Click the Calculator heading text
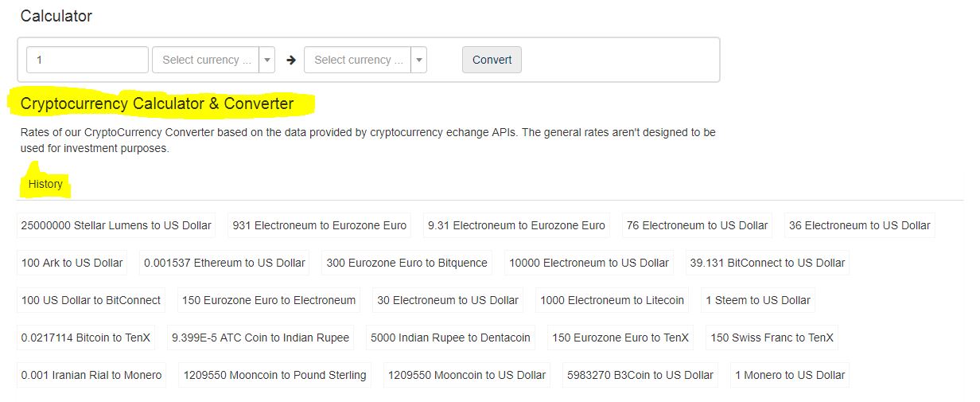The height and width of the screenshot is (402, 980). [x=56, y=16]
